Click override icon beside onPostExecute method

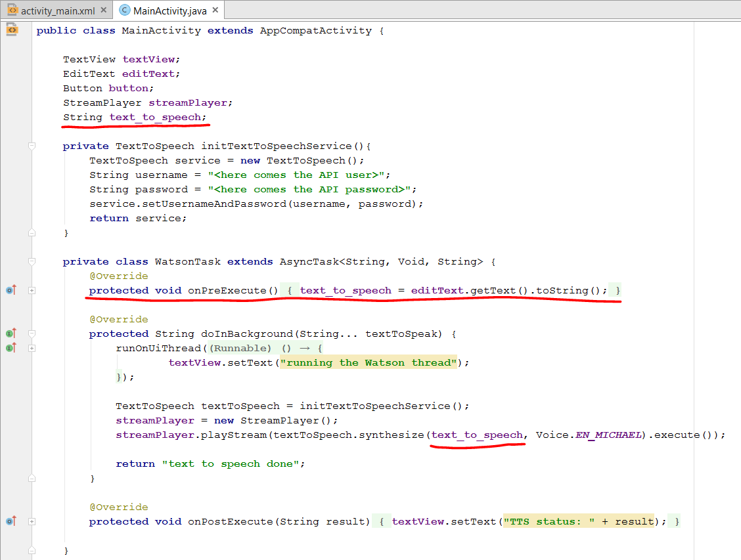pyautogui.click(x=11, y=521)
